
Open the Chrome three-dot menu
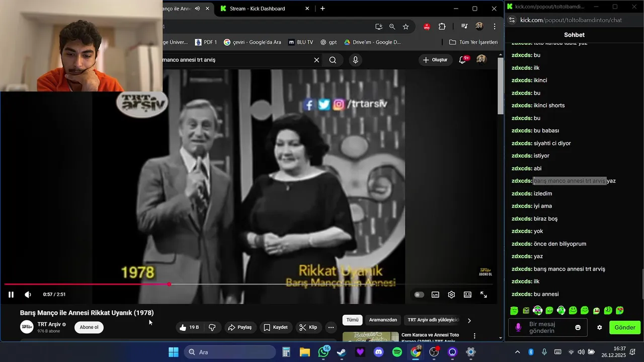(x=495, y=27)
